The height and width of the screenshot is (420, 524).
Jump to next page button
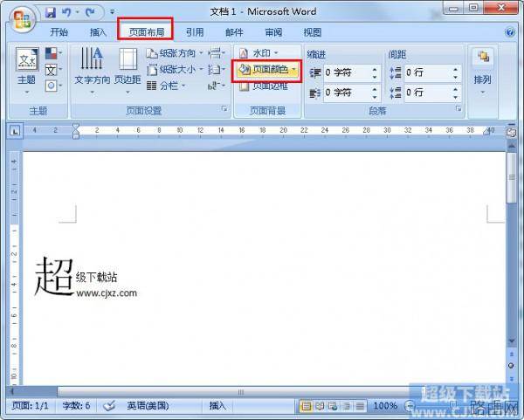[511, 378]
